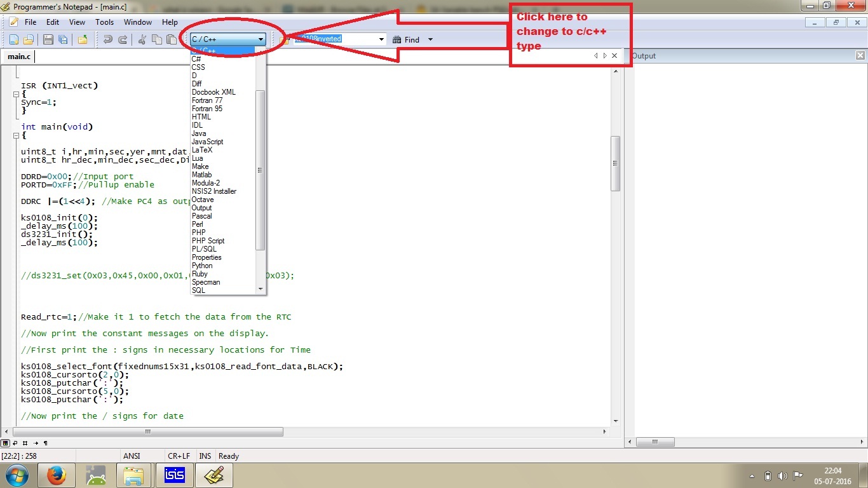The image size is (868, 488).
Task: Open the C / C++ scheme combo box
Action: coord(227,39)
